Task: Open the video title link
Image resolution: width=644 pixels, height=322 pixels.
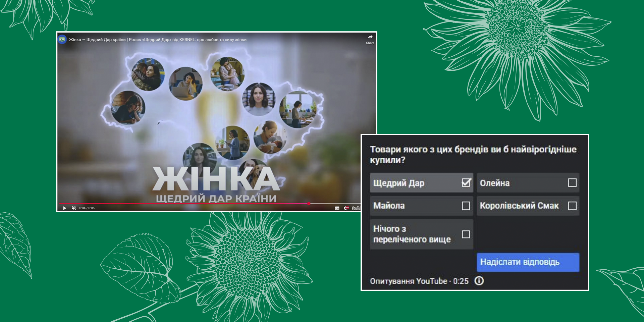Action: click(158, 40)
